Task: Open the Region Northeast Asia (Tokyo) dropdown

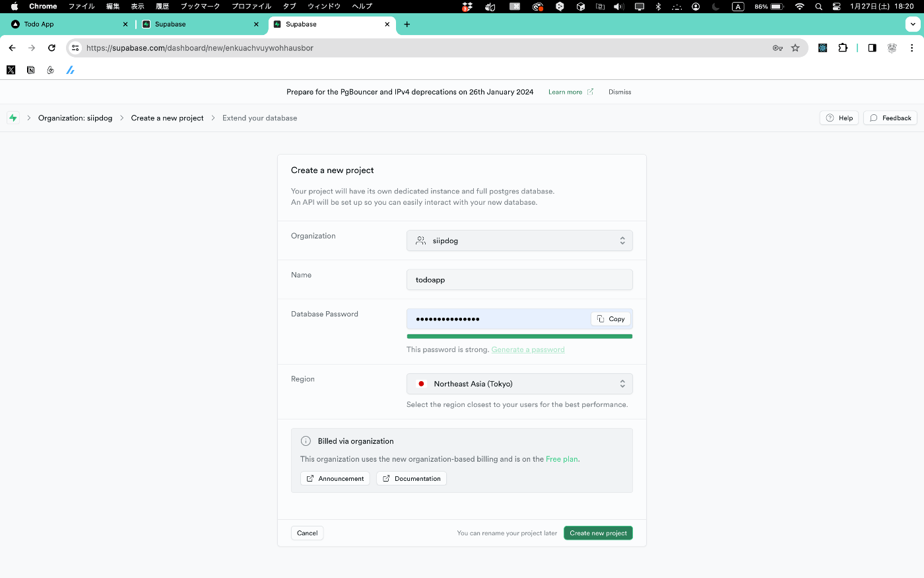Action: [x=519, y=384]
